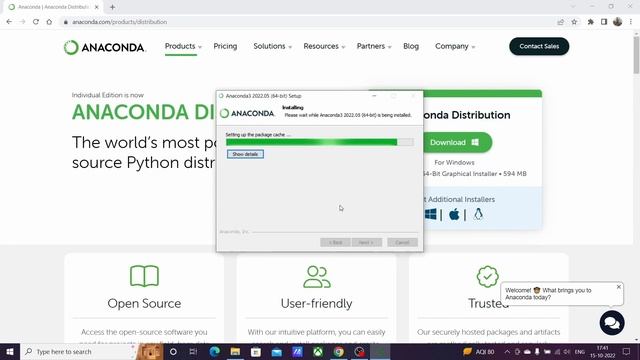Click the AQI 80 weather widget
The width and height of the screenshot is (640, 360).
coord(478,352)
